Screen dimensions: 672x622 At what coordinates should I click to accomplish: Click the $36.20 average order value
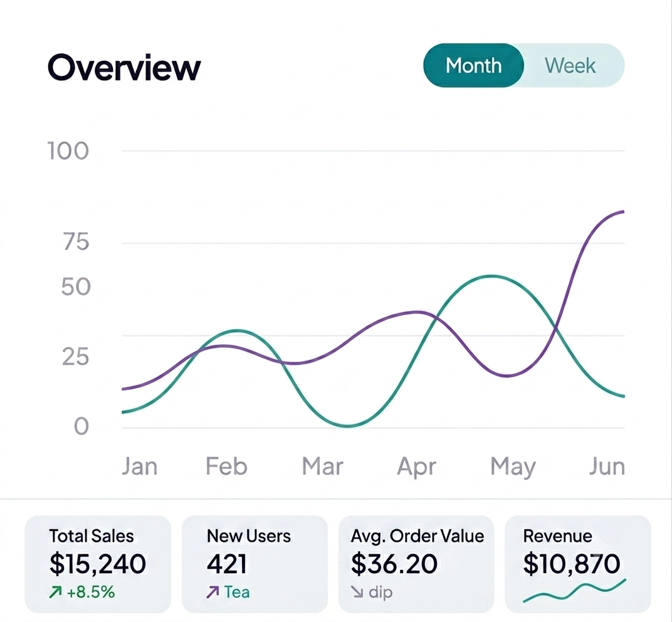(394, 564)
